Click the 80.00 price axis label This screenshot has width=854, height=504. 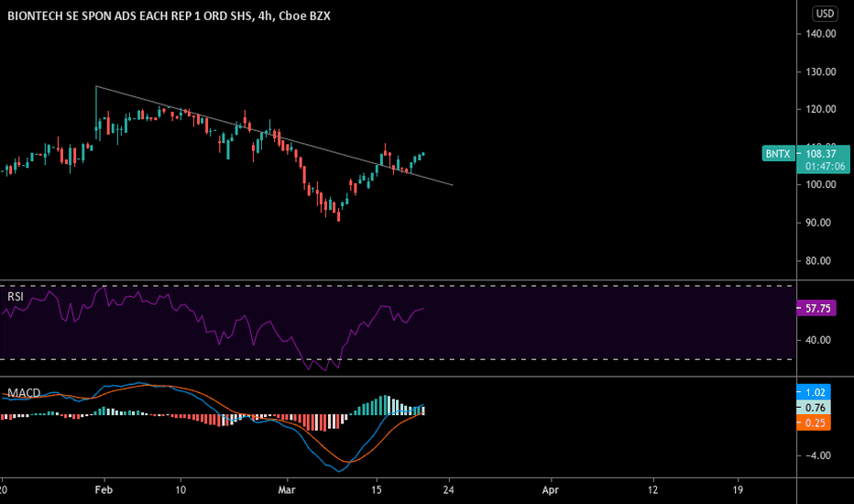[x=818, y=261]
